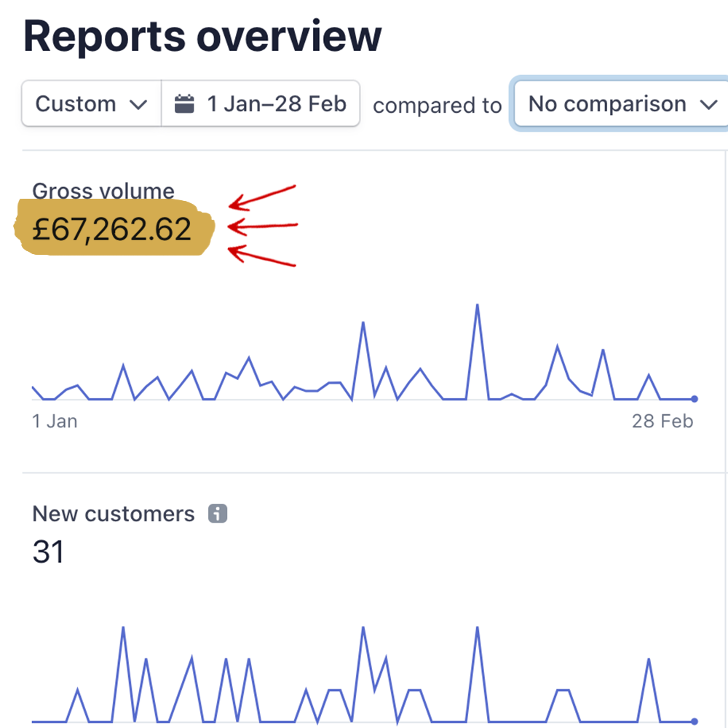728x728 pixels.
Task: Click the Reports overview heading
Action: (202, 35)
